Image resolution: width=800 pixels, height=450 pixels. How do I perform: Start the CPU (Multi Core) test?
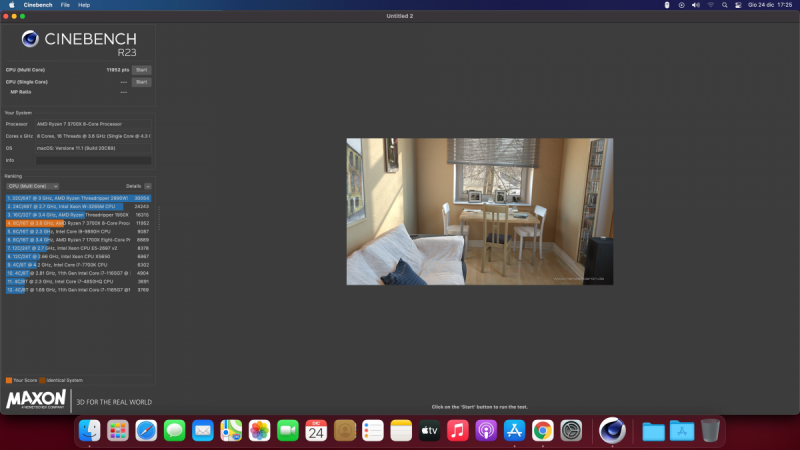141,70
